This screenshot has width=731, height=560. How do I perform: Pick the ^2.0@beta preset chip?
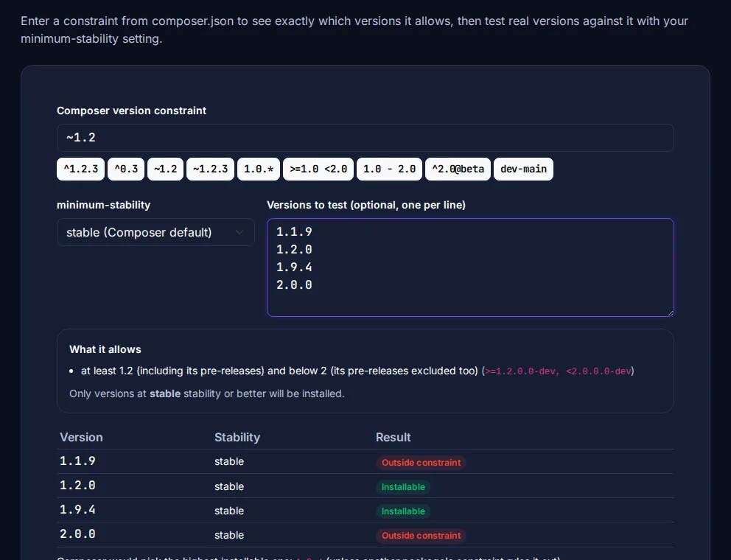[x=458, y=169]
